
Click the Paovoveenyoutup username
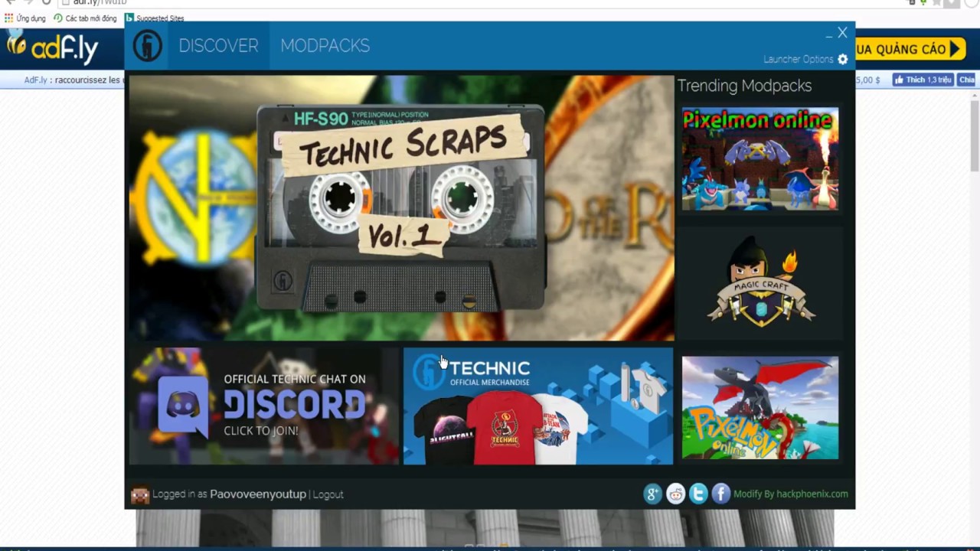point(258,494)
